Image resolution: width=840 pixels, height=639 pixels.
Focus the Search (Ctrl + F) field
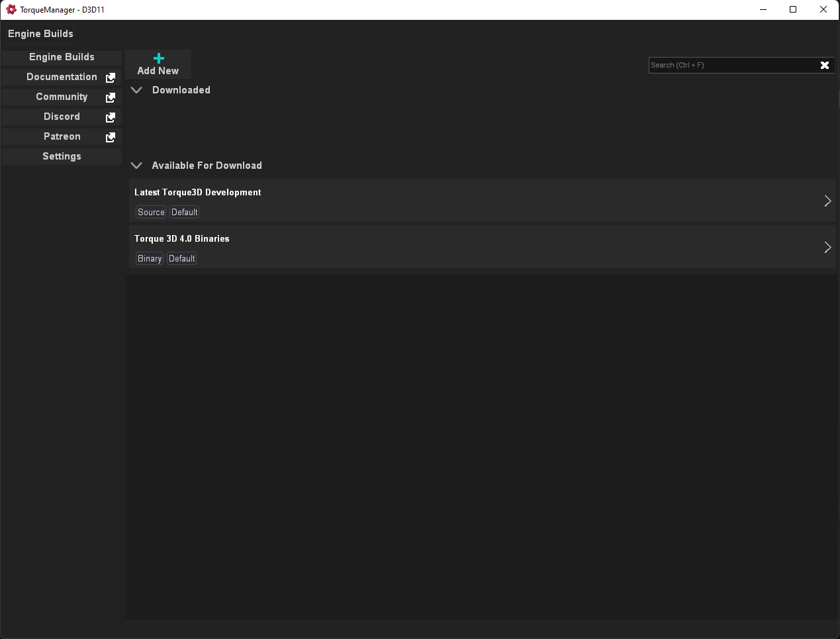[733, 65]
